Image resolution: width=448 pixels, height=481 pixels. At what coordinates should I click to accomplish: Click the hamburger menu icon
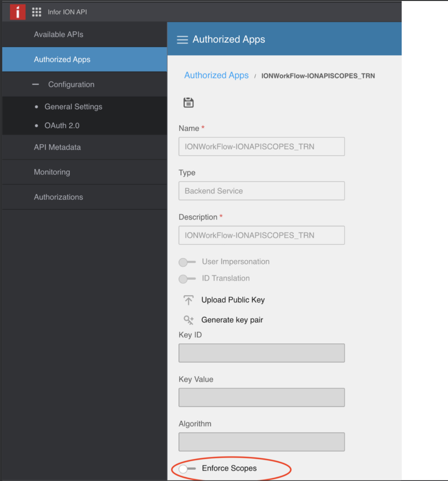(182, 40)
